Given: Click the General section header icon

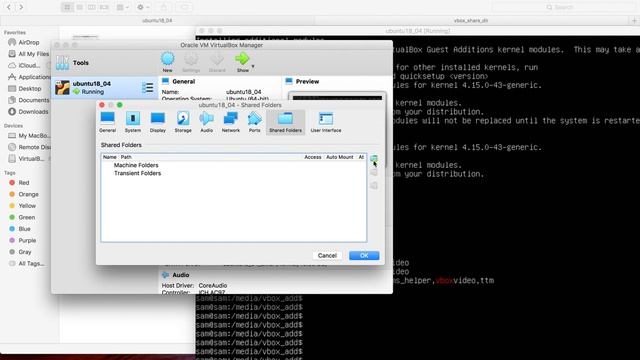Looking at the screenshot, I should [x=165, y=81].
